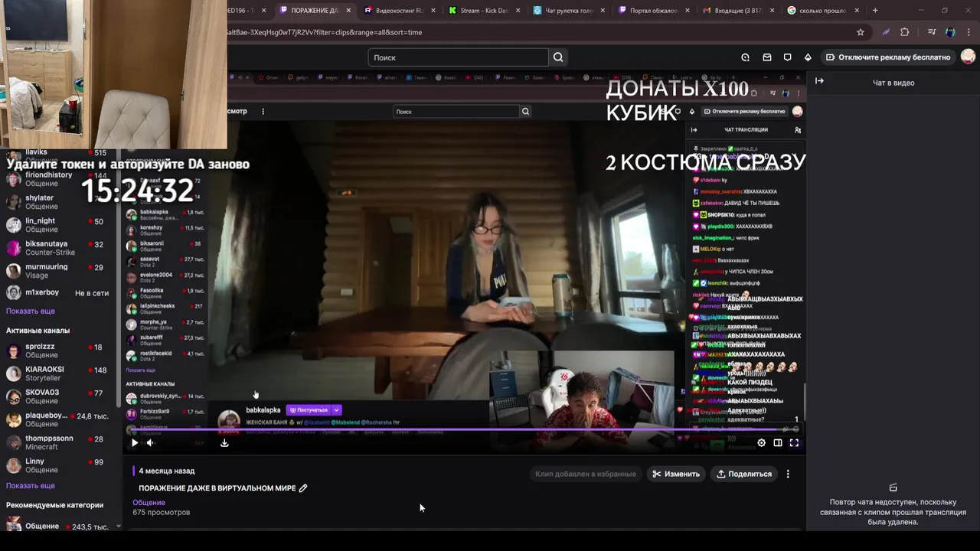980x551 pixels.
Task: Open the envelope notifications icon
Action: (766, 57)
